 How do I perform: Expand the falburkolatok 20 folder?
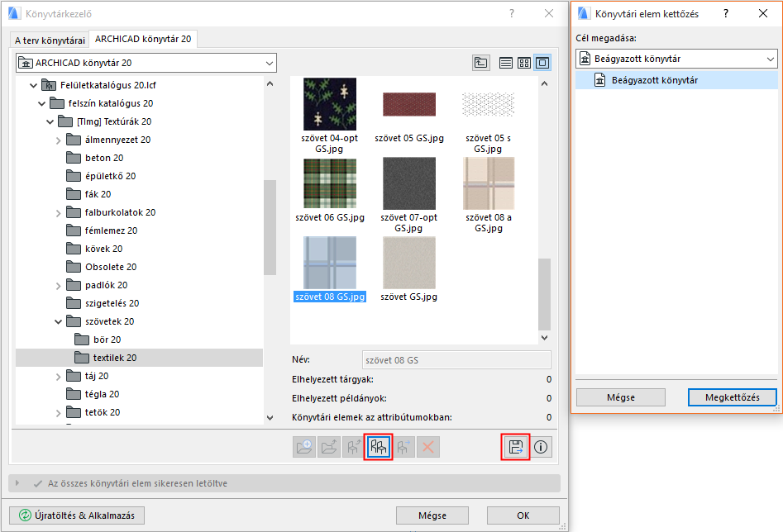point(58,212)
